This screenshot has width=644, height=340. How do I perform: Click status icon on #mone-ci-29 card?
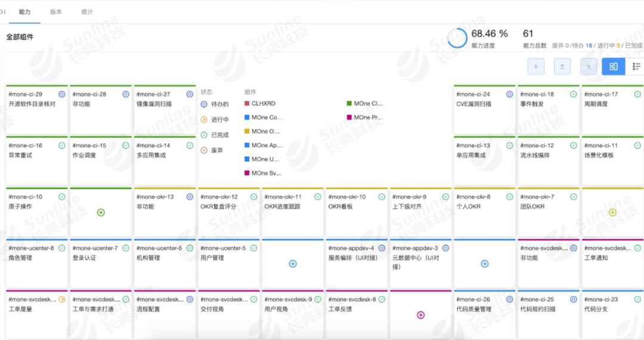pos(61,94)
